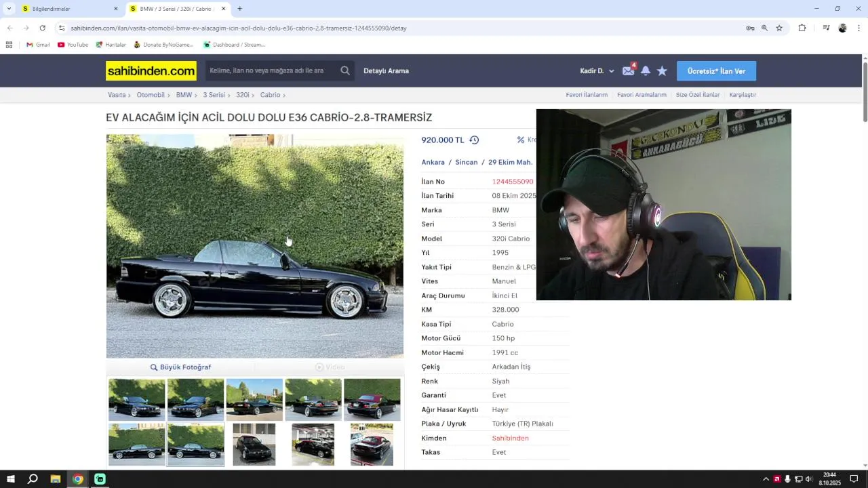Open Chrome three-dot menu

click(859, 28)
